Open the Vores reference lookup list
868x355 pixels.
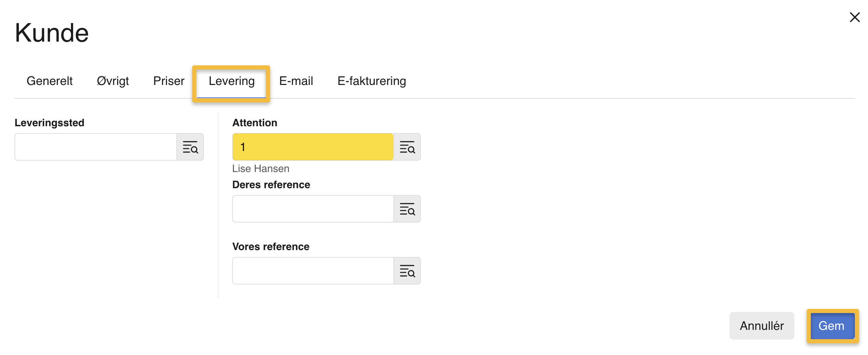(x=408, y=271)
